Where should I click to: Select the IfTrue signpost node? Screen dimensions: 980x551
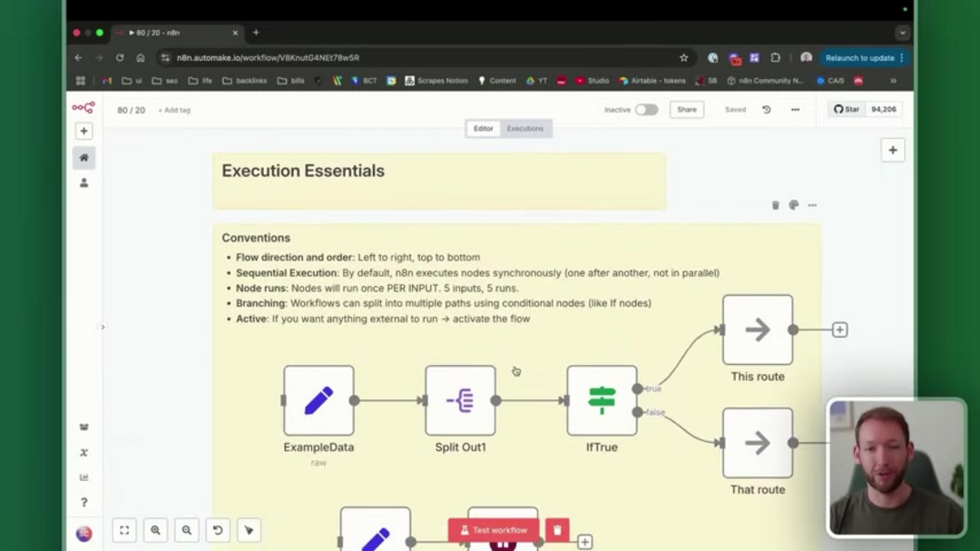(x=602, y=400)
